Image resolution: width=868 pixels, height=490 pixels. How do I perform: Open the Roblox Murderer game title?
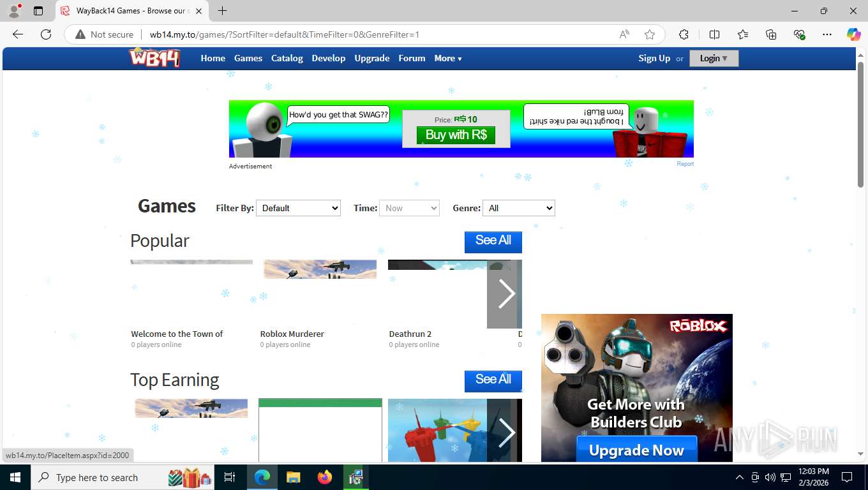point(292,334)
